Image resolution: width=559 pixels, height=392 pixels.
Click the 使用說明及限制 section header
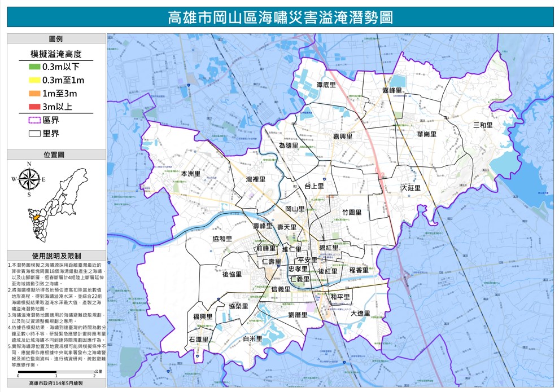[x=56, y=256]
